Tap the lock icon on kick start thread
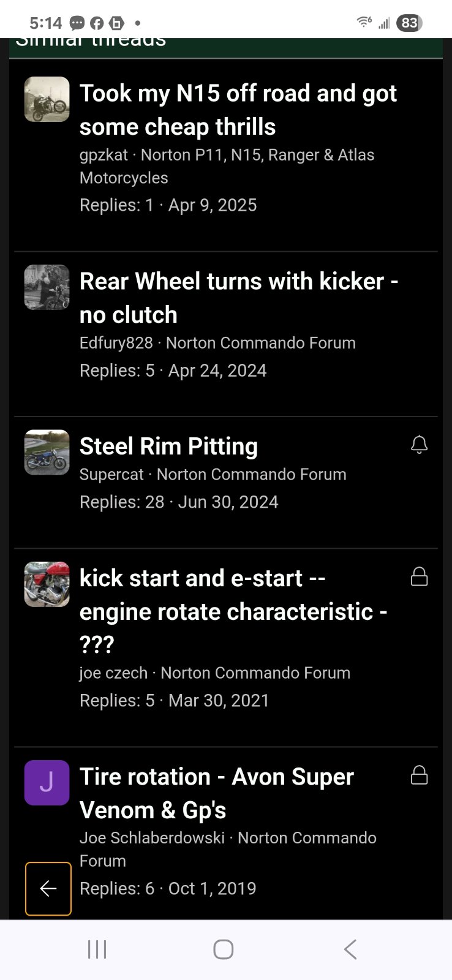The image size is (452, 980). 419,576
